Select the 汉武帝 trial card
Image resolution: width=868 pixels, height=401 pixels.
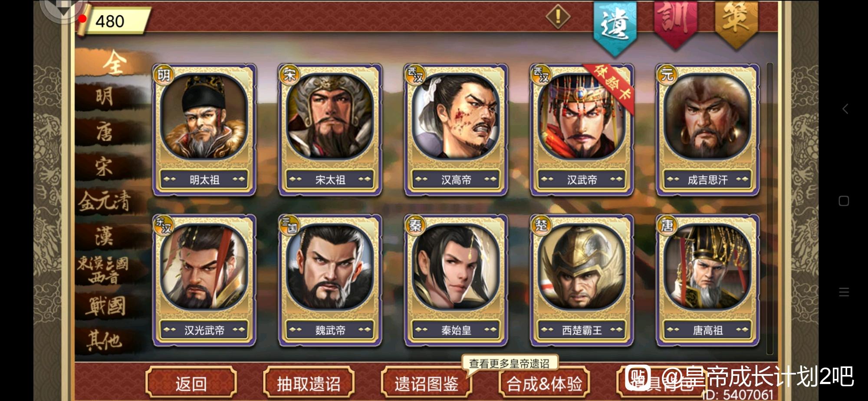pyautogui.click(x=582, y=129)
